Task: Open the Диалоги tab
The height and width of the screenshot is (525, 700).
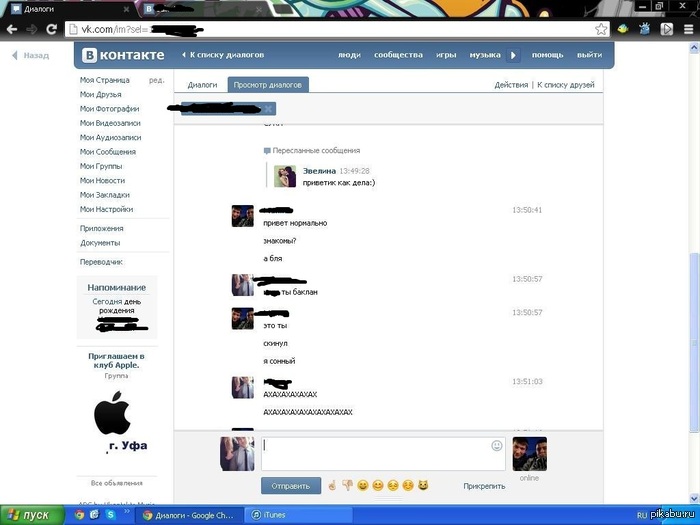Action: (x=202, y=85)
